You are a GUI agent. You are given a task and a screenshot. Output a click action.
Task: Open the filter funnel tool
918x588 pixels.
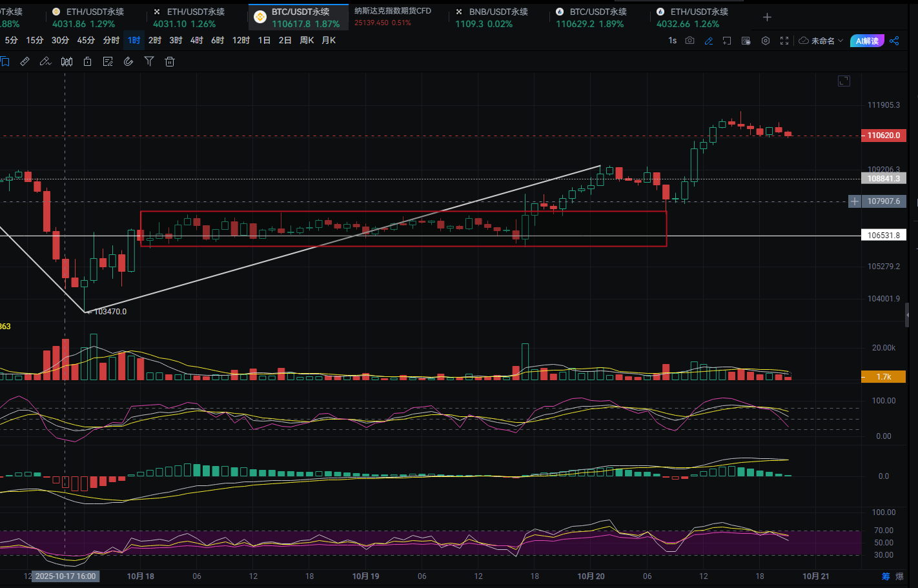(x=149, y=61)
